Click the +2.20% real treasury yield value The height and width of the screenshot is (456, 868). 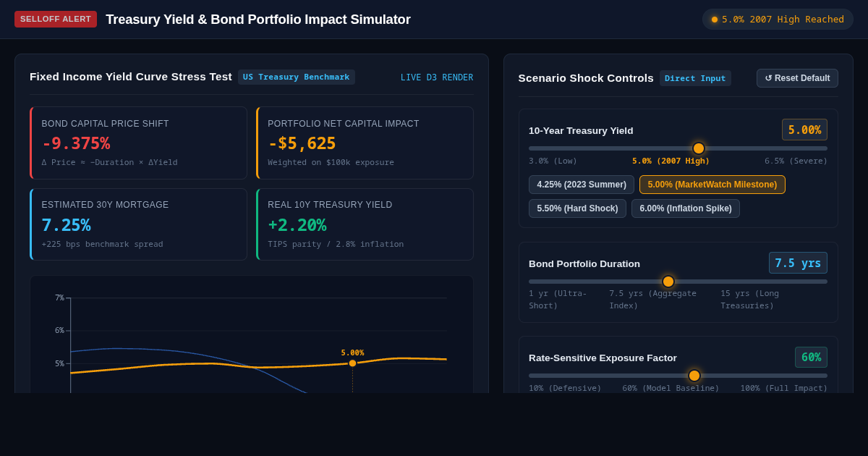297,225
